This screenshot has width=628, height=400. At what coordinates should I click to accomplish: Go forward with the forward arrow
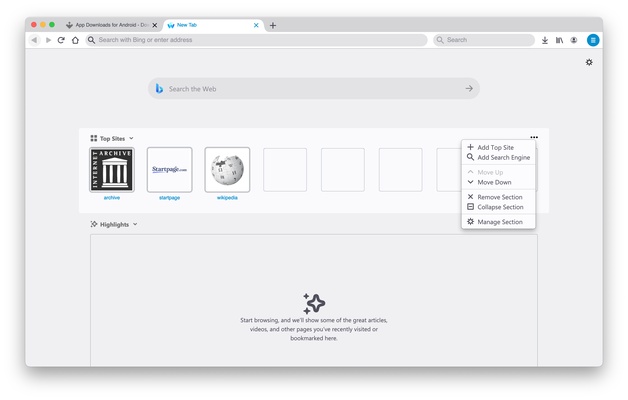point(48,40)
